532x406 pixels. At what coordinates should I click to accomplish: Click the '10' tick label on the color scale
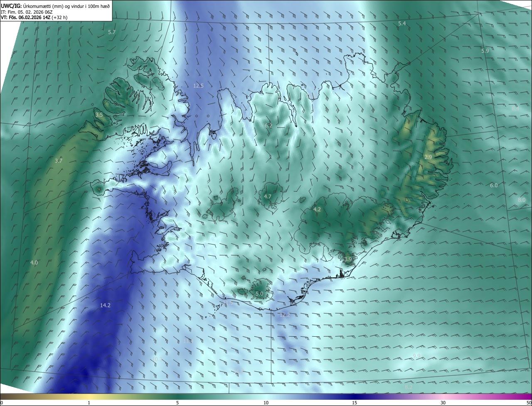266,403
